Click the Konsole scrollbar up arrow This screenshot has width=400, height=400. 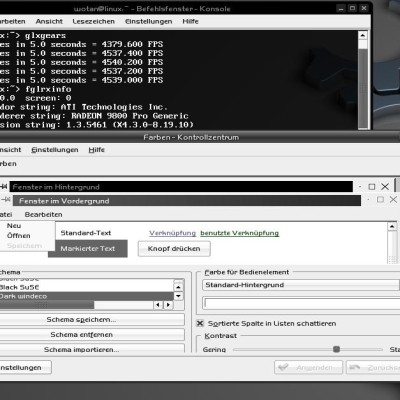362,35
